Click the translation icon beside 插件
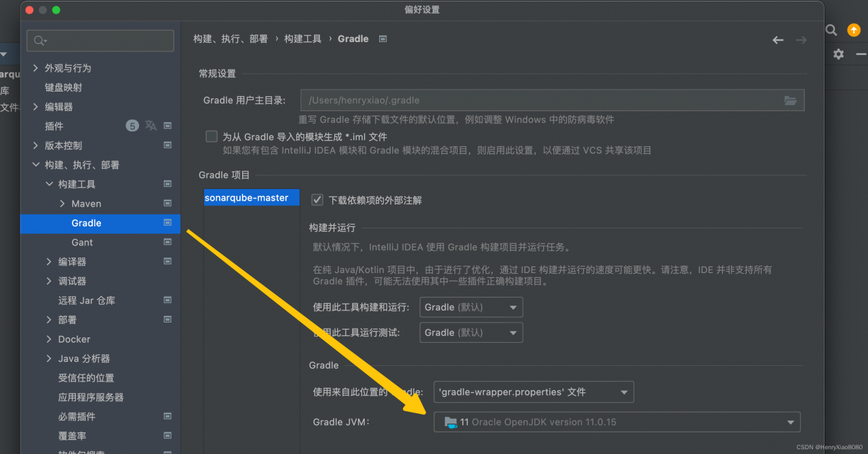Image resolution: width=868 pixels, height=454 pixels. [x=151, y=126]
